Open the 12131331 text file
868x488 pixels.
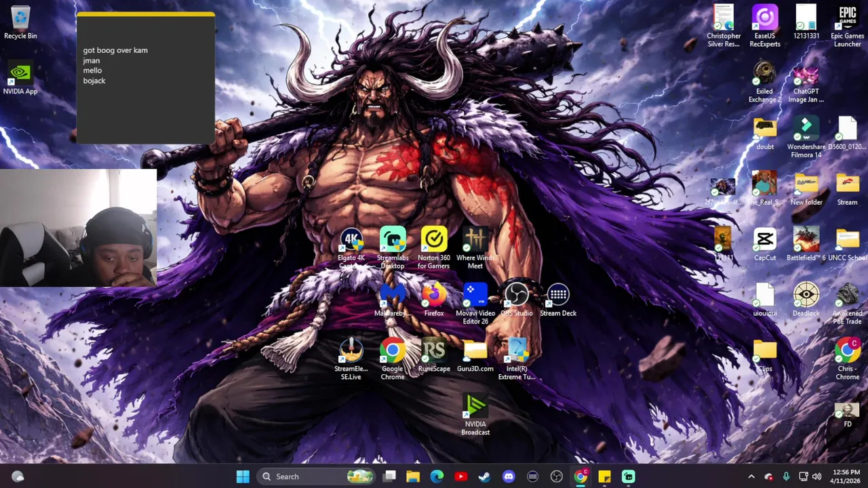[x=806, y=22]
